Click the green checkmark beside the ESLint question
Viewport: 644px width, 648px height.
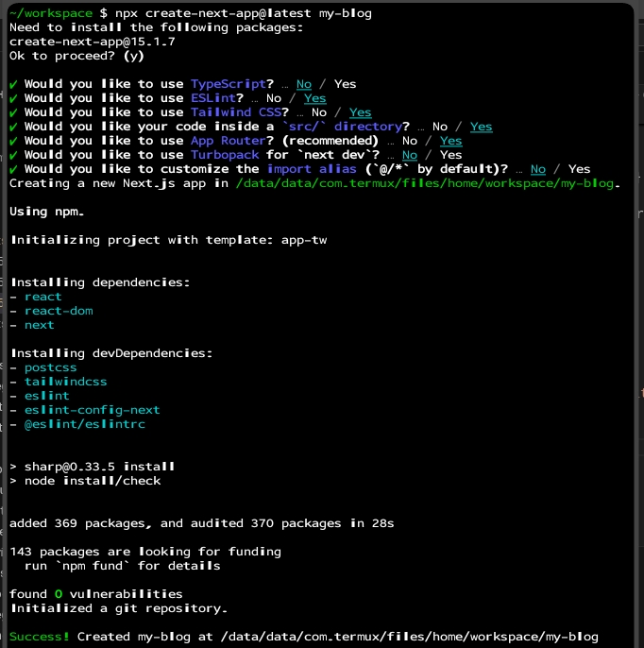[13, 98]
